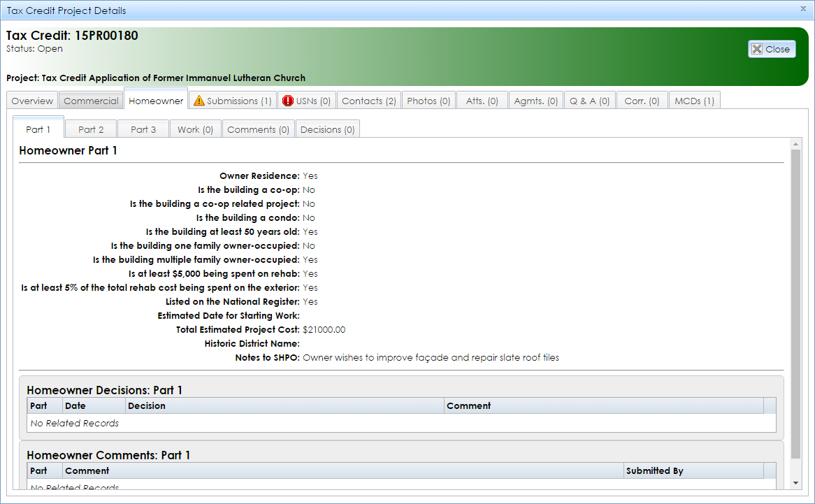
Task: Select the Corr. (0) tab
Action: [642, 101]
